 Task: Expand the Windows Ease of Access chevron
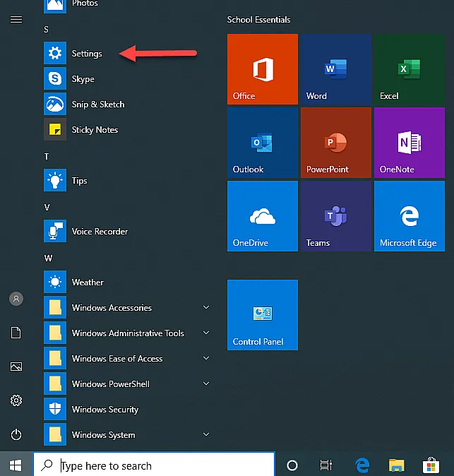[206, 358]
